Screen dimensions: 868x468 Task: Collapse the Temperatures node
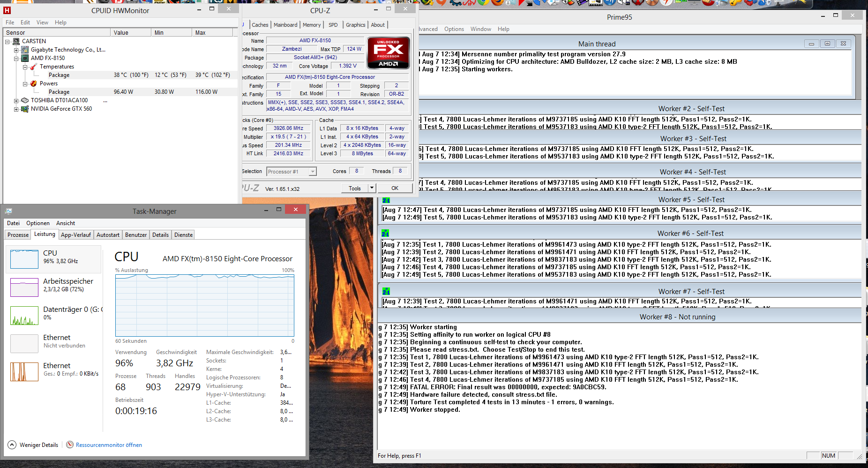tap(25, 67)
